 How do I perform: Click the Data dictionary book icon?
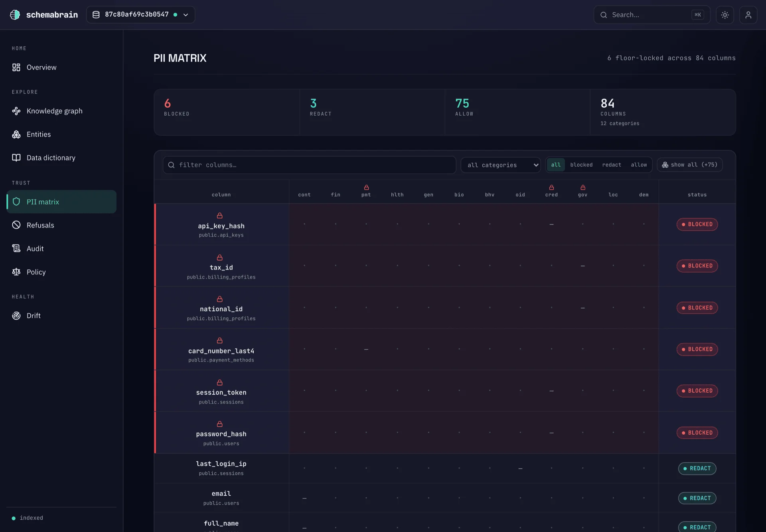point(16,158)
